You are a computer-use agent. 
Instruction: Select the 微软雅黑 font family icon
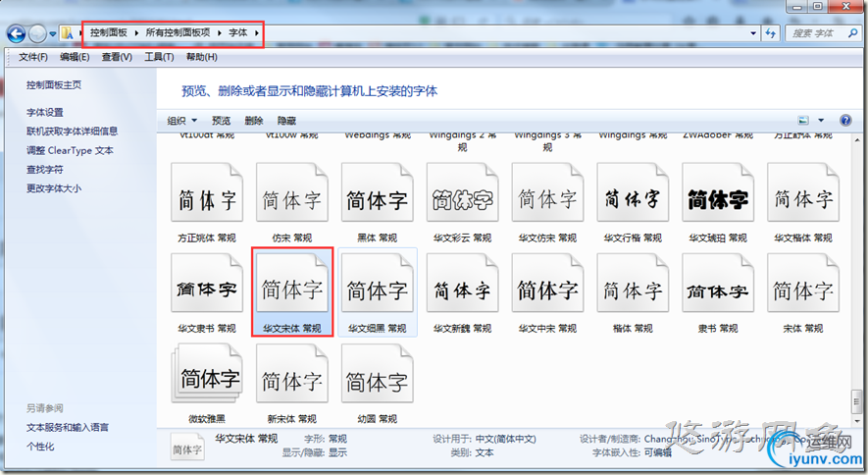[207, 374]
